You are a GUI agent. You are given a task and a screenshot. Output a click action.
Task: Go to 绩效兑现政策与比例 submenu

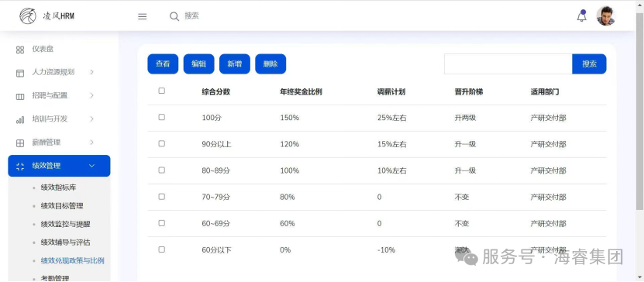(x=72, y=260)
